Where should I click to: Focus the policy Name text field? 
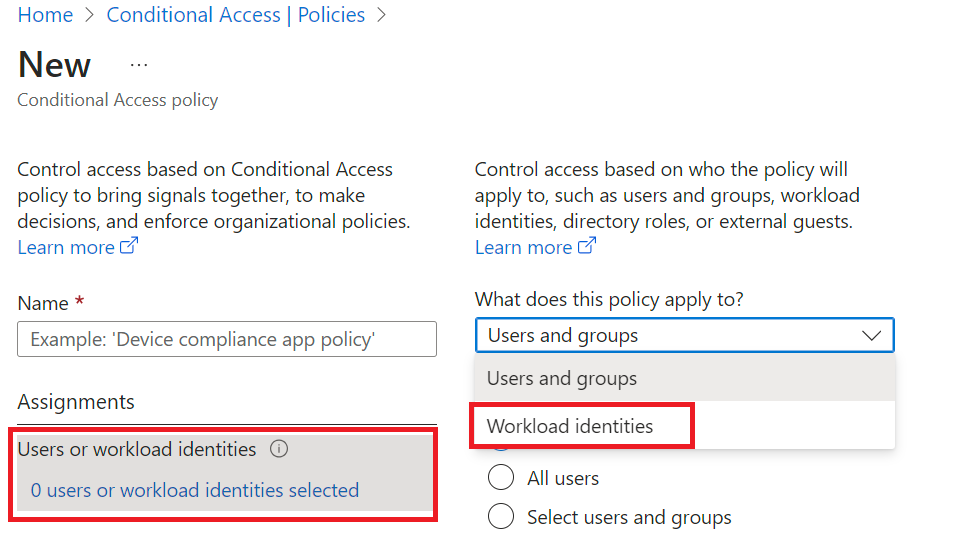pyautogui.click(x=227, y=340)
